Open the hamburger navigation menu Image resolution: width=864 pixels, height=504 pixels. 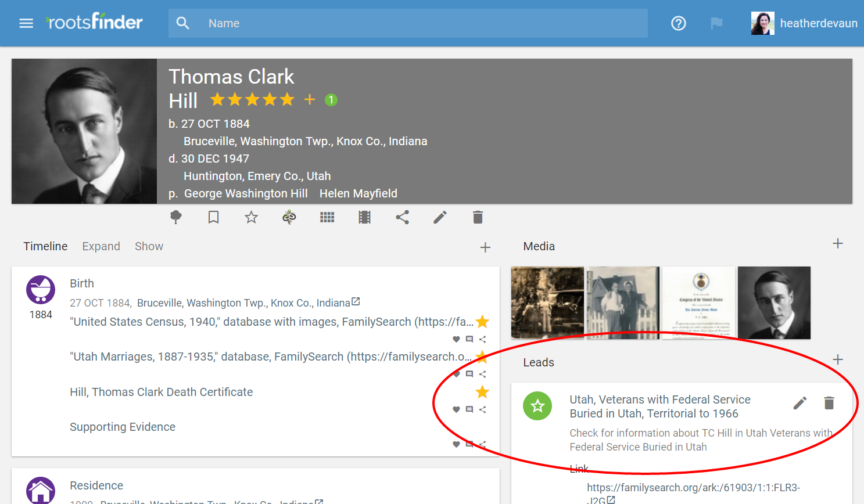26,23
